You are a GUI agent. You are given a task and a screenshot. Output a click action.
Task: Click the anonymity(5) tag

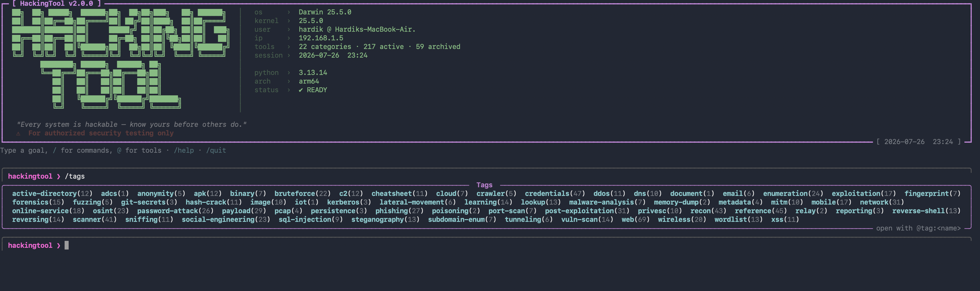[x=161, y=193]
